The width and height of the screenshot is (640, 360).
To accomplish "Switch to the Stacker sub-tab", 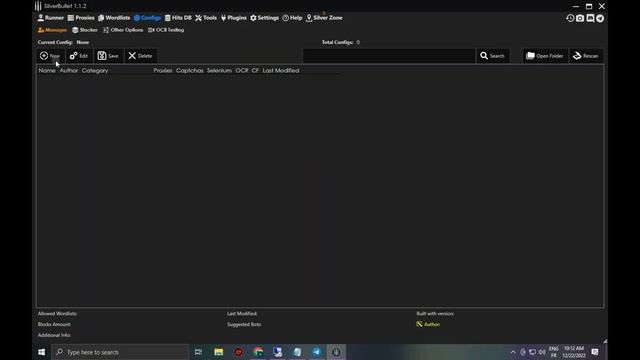I will pyautogui.click(x=85, y=30).
